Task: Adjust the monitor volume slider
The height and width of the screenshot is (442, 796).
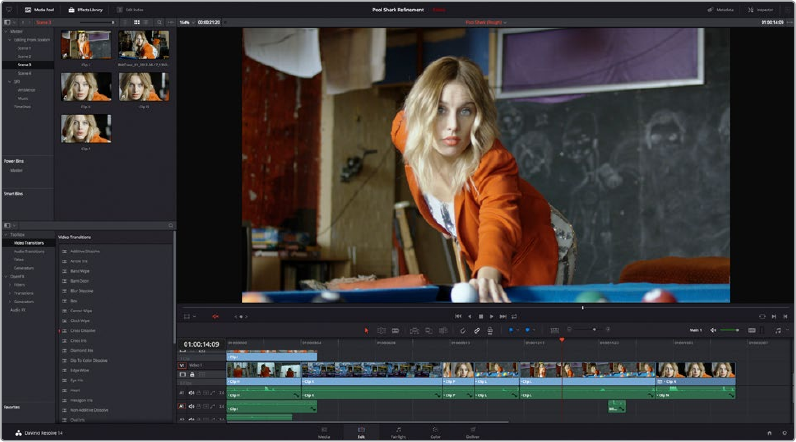Action: click(x=731, y=330)
